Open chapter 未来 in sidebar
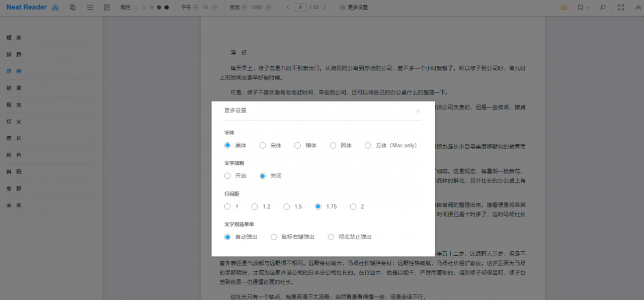Image resolution: width=644 pixels, height=300 pixels. click(x=14, y=206)
